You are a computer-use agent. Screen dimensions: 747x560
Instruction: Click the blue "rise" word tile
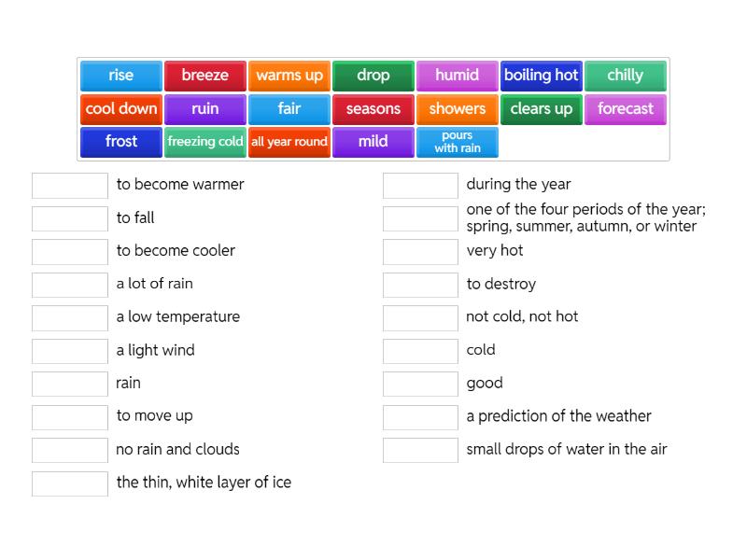click(121, 76)
